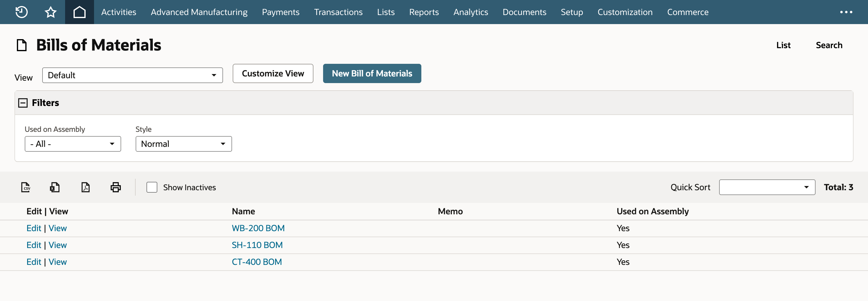Image resolution: width=868 pixels, height=301 pixels.
Task: Open the Customization menu
Action: [x=625, y=12]
